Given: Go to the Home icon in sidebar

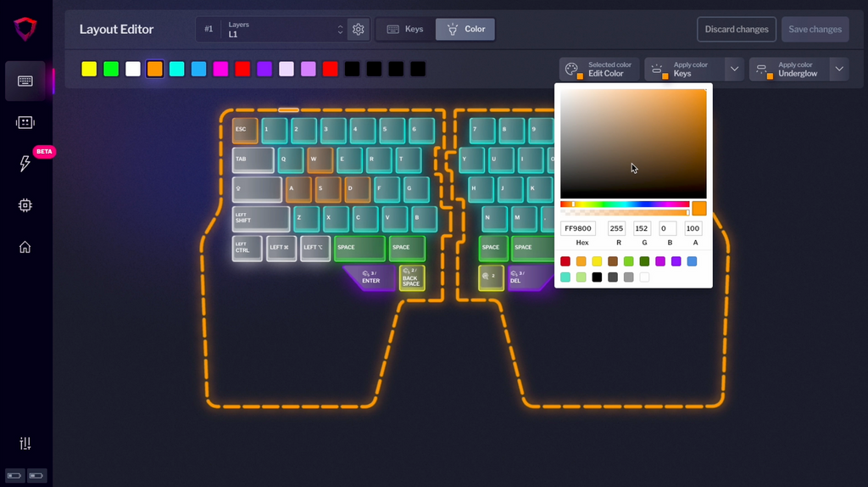Looking at the screenshot, I should [x=25, y=247].
